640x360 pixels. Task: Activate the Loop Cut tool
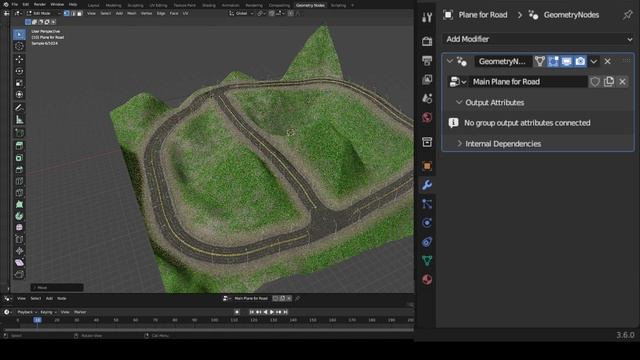pyautogui.click(x=19, y=181)
